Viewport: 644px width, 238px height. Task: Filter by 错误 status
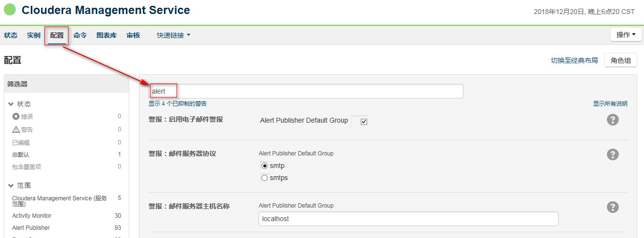point(27,116)
